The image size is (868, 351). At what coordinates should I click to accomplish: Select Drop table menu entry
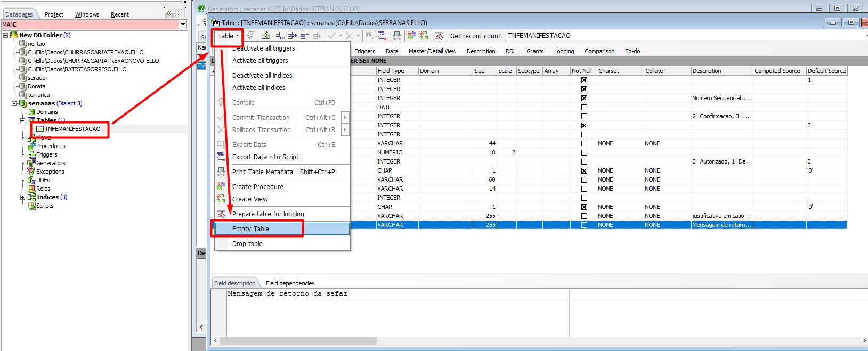click(247, 244)
